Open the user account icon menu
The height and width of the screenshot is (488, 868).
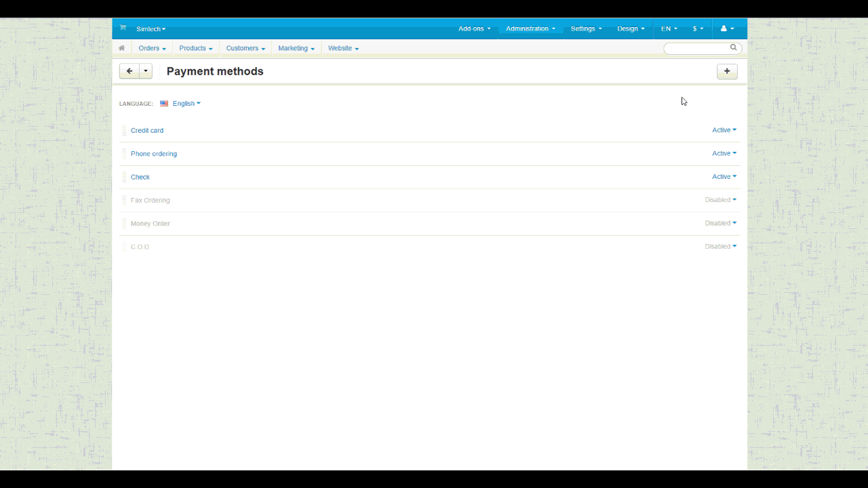pos(727,28)
